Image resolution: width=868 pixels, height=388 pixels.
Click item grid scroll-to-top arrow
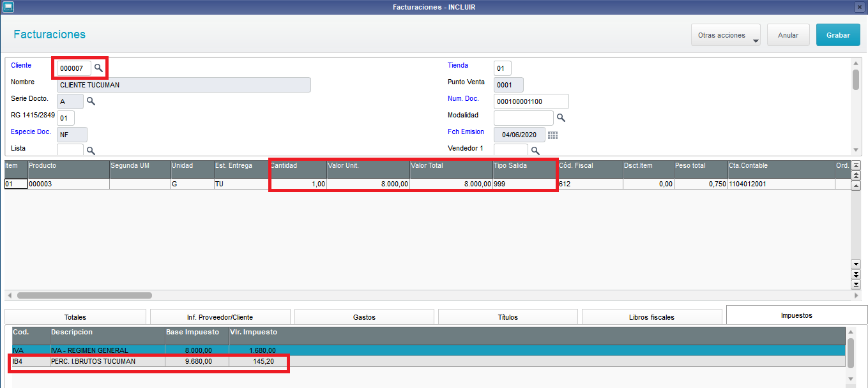[856, 165]
